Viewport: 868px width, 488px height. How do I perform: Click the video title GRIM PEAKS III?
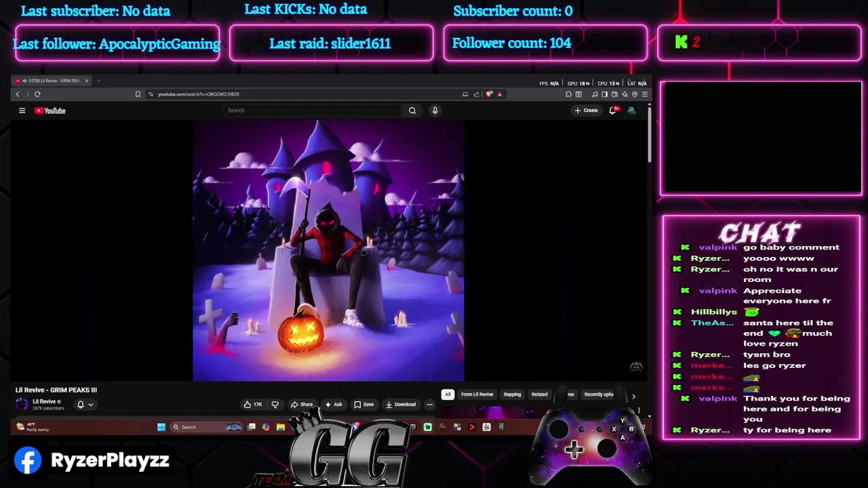click(56, 390)
